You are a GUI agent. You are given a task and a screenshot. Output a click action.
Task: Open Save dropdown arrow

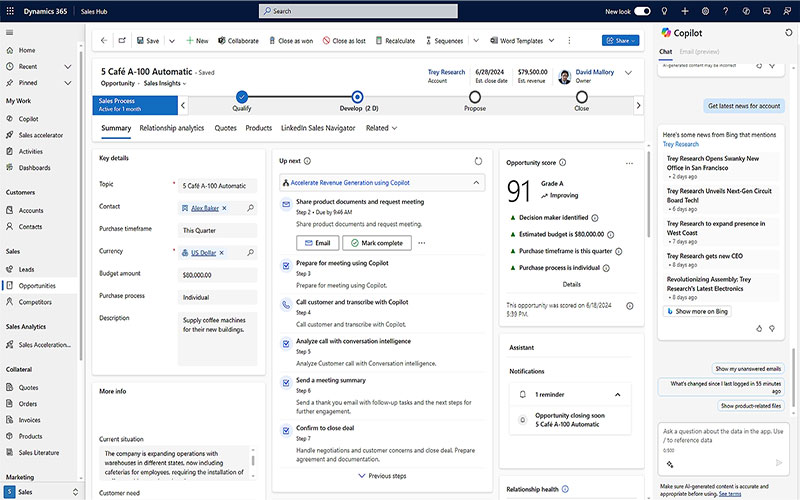click(x=172, y=41)
